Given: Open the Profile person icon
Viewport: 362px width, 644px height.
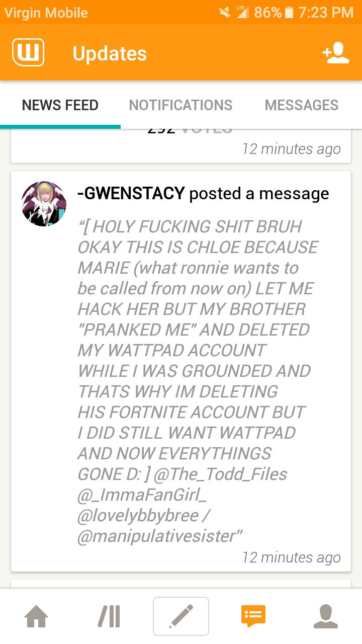Looking at the screenshot, I should [x=326, y=616].
